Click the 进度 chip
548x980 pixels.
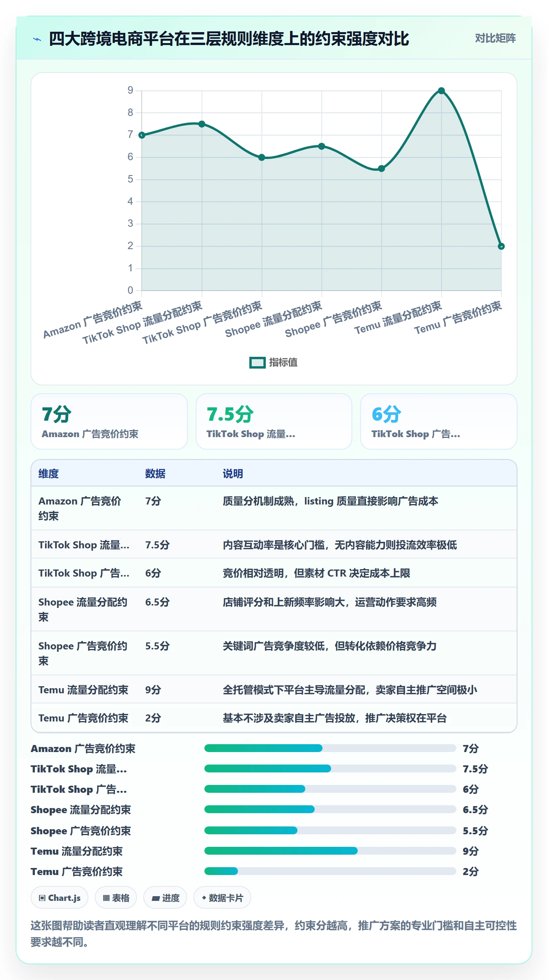click(165, 897)
